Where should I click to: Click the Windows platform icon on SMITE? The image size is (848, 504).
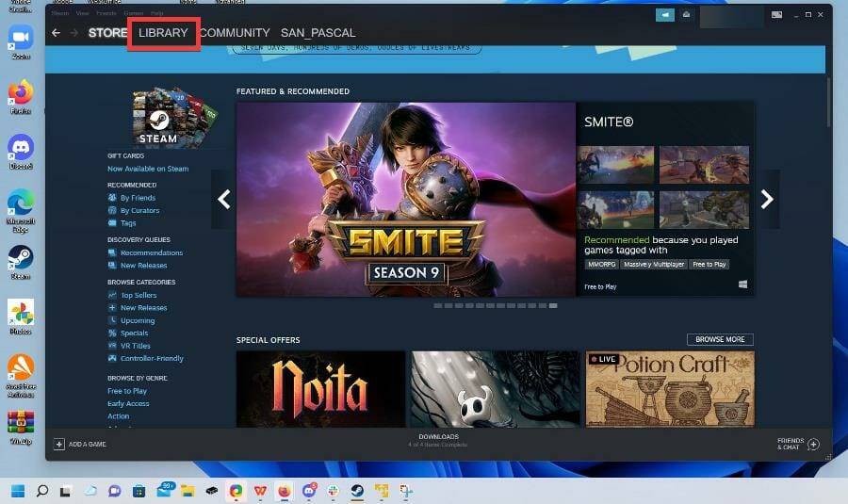pyautogui.click(x=742, y=284)
